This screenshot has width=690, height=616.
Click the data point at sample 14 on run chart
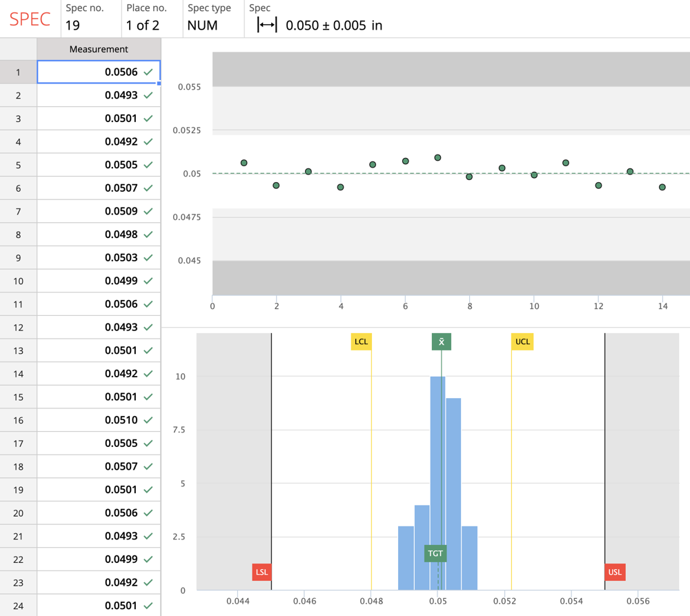click(x=662, y=187)
